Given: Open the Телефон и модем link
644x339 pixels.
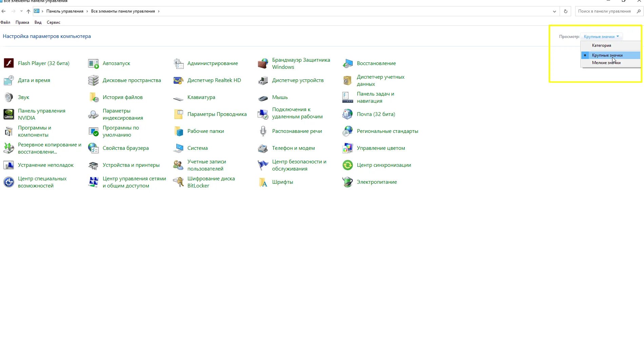Looking at the screenshot, I should click(x=294, y=148).
